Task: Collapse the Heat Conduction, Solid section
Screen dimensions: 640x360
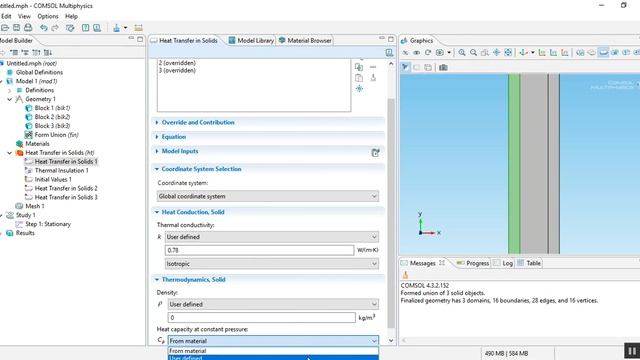Action: tap(157, 212)
